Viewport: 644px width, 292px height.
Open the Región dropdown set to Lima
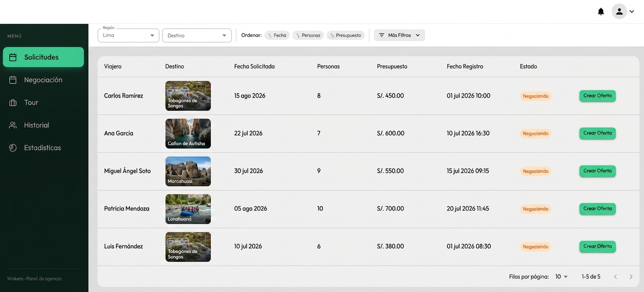coord(128,35)
